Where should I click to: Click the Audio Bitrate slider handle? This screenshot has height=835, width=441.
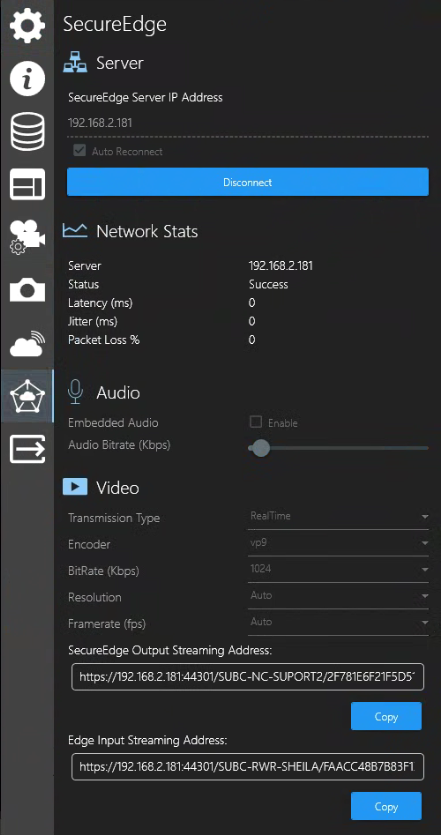tap(260, 448)
